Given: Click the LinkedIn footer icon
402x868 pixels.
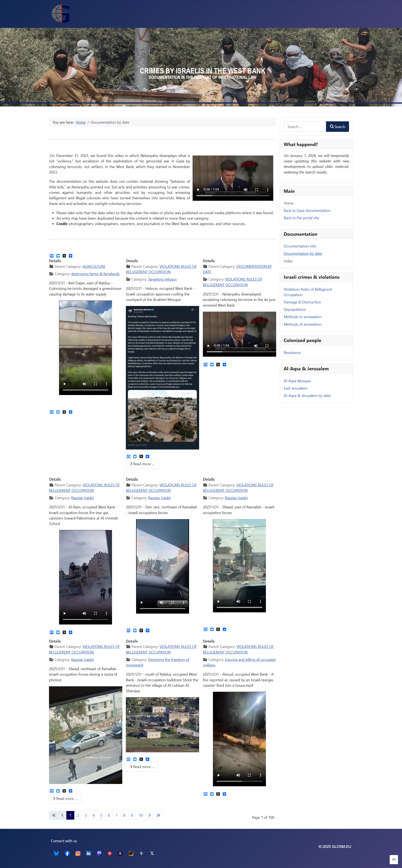Looking at the screenshot, I should click(88, 853).
